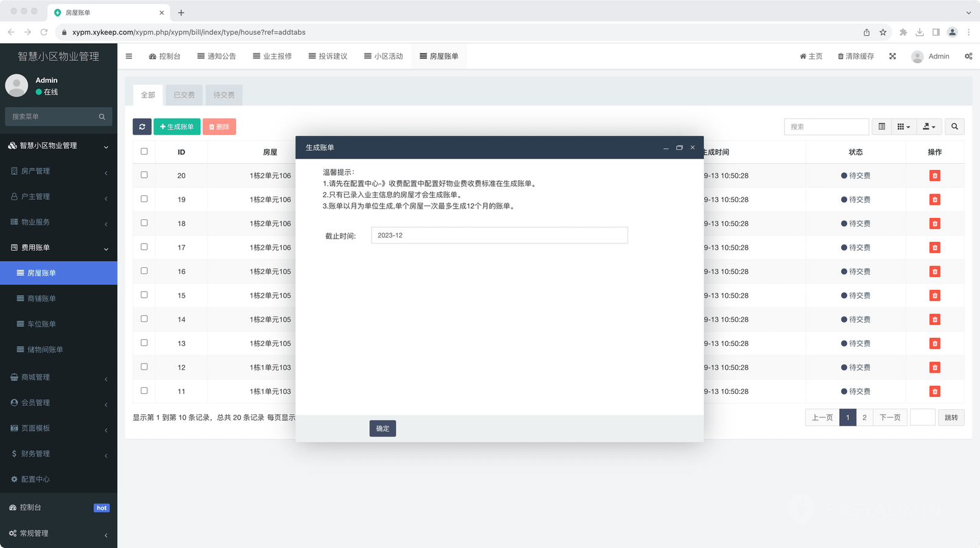Click the red delete icon for row 20

coord(934,175)
